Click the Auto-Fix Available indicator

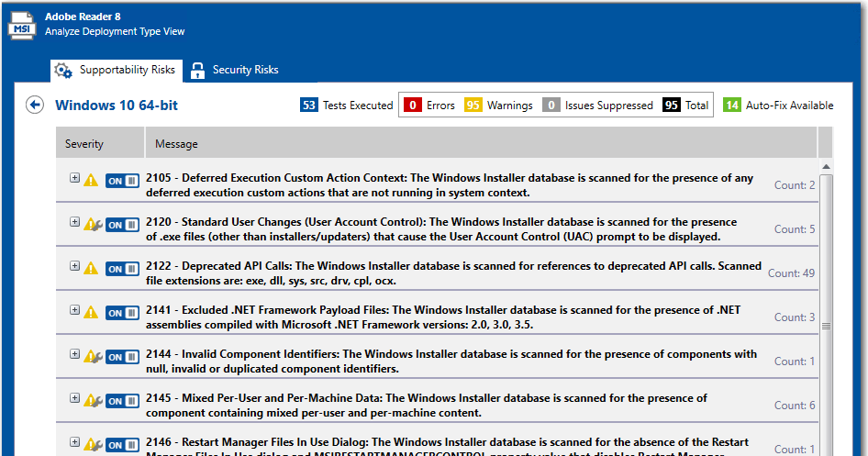click(778, 106)
